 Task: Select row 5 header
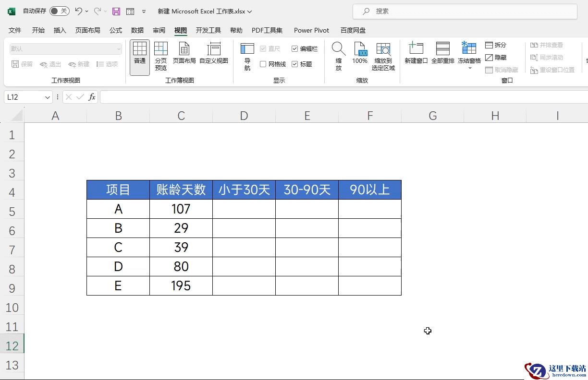[x=12, y=211]
